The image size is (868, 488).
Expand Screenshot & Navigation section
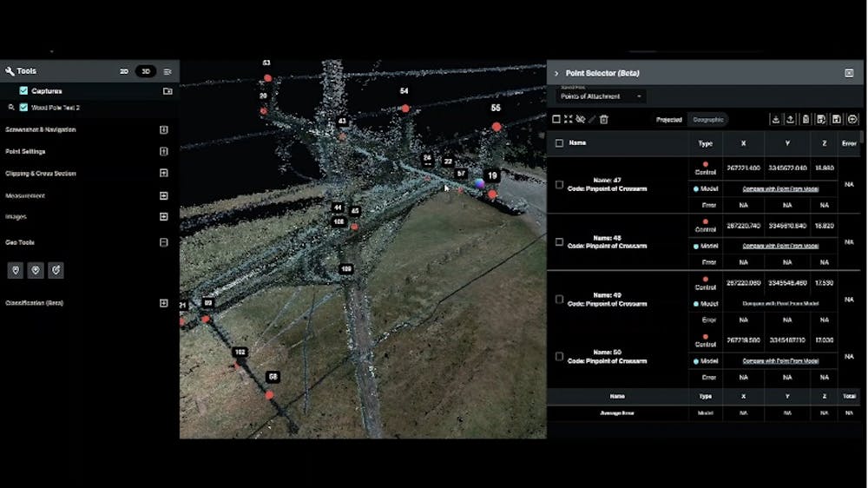[164, 129]
